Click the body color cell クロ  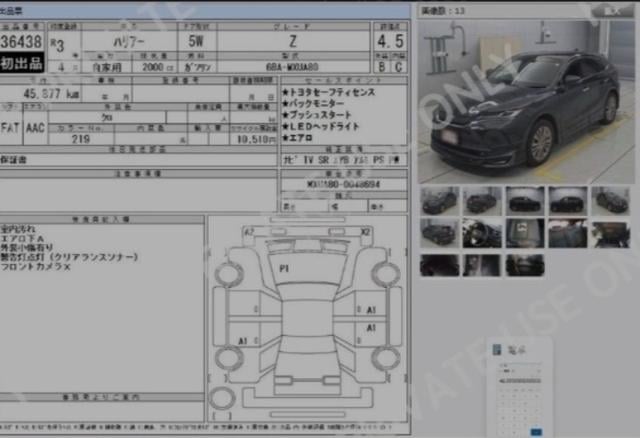[107, 117]
